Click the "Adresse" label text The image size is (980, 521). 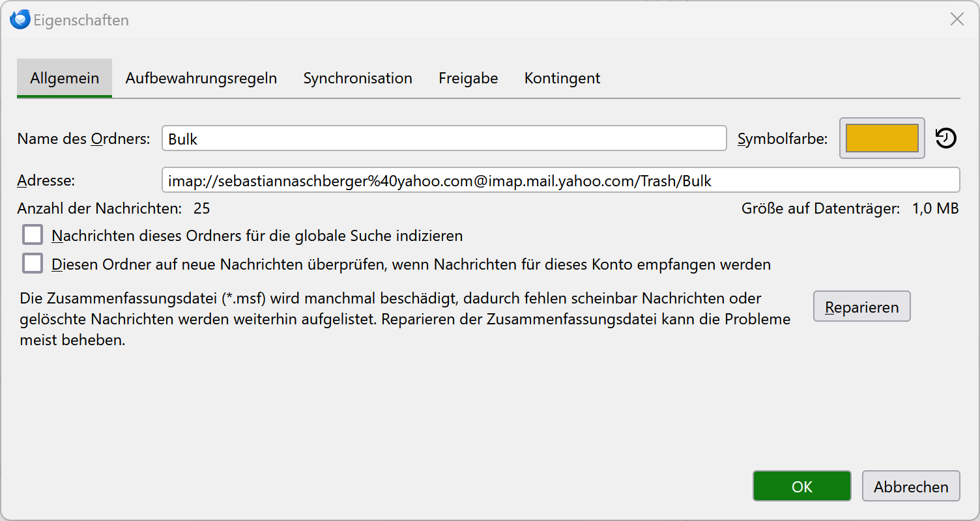pos(46,180)
